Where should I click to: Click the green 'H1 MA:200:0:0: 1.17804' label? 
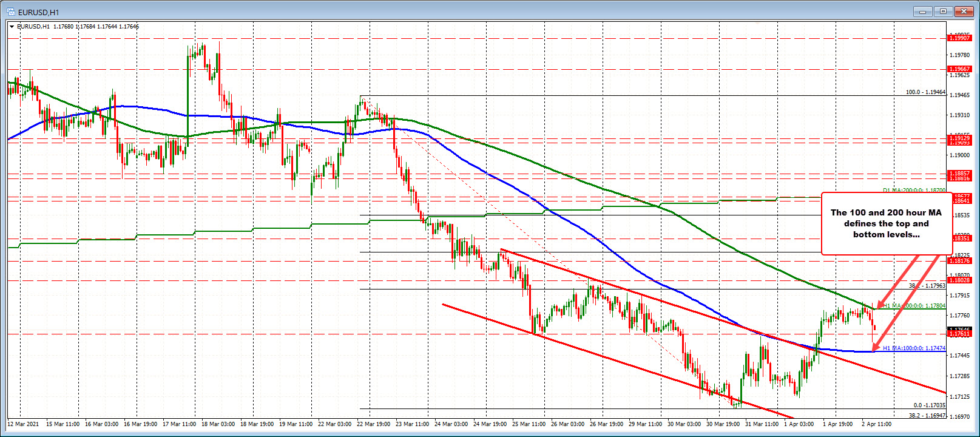point(914,306)
